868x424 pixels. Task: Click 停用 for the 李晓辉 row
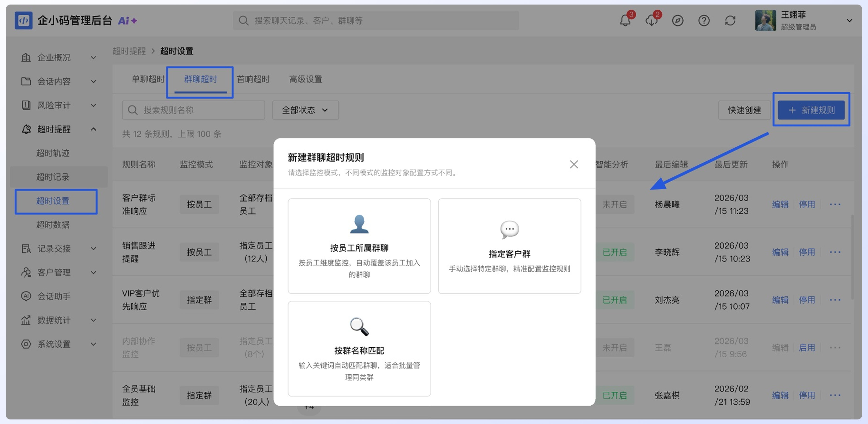click(807, 252)
